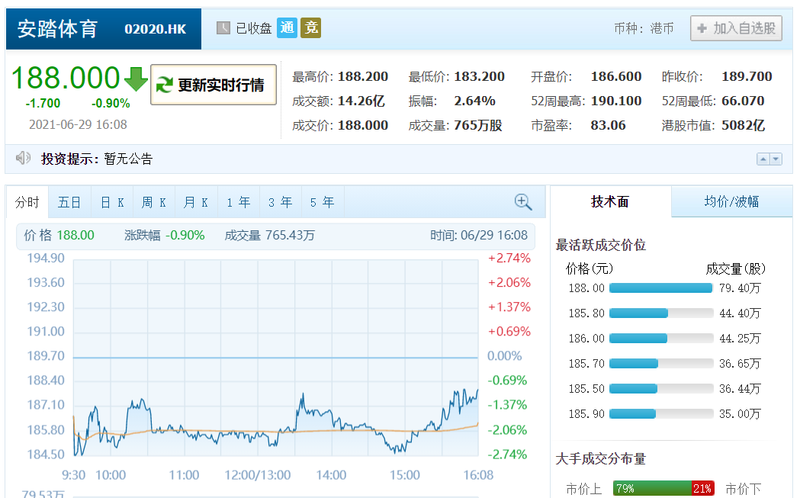Click the speaker icon beside 投资提示

(23, 158)
